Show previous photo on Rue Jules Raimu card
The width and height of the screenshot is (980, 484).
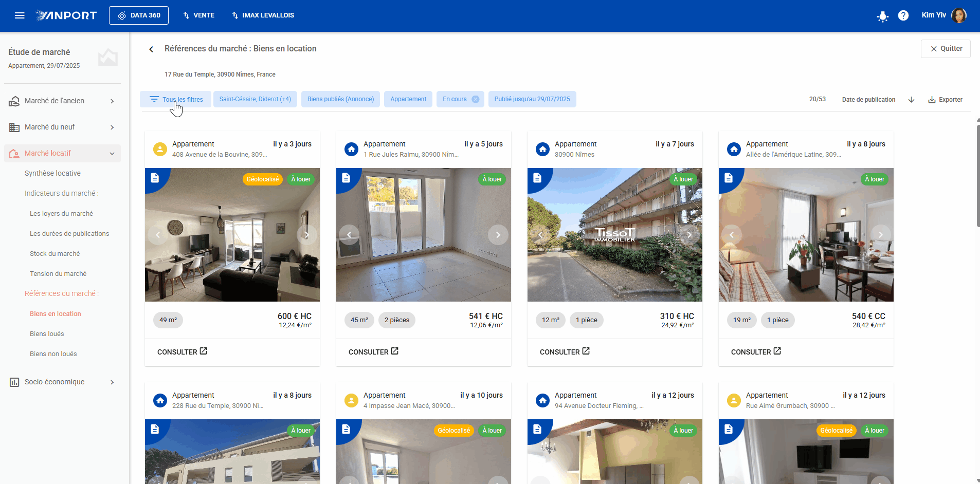click(x=349, y=235)
